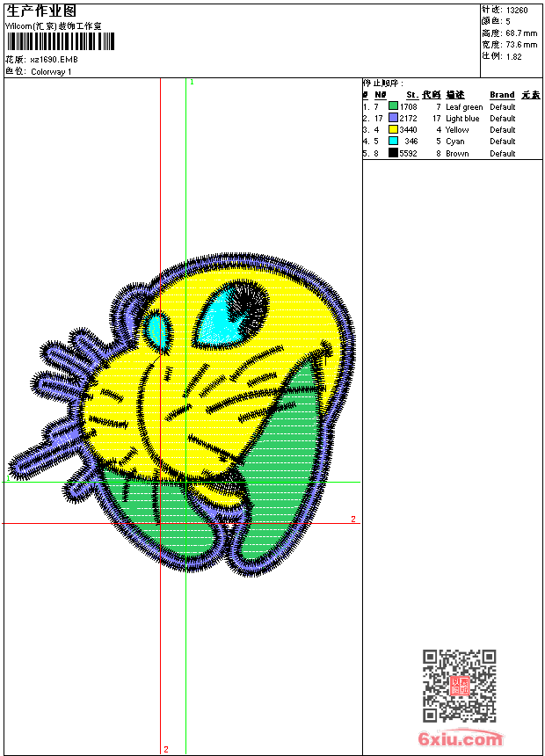Viewport: 545px width, 756px height.
Task: Click stitch count 1708 in the first row
Action: pyautogui.click(x=408, y=107)
